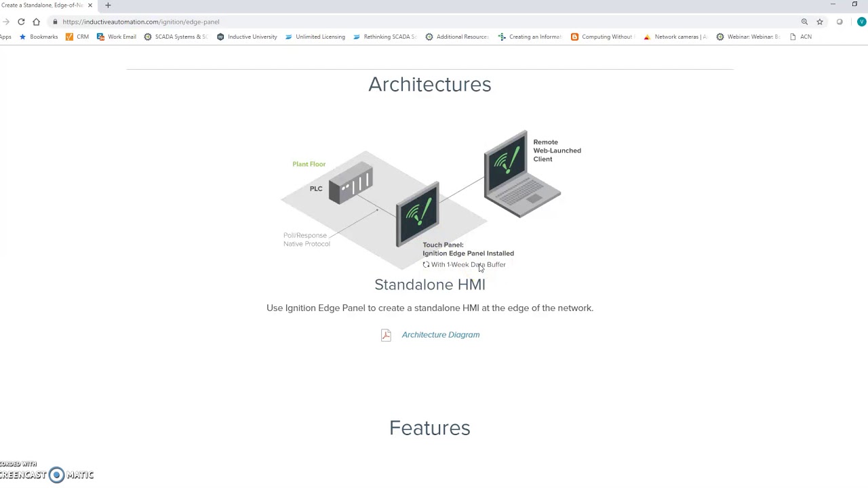The width and height of the screenshot is (868, 488).
Task: Open the ACN bookmark
Action: pyautogui.click(x=800, y=37)
